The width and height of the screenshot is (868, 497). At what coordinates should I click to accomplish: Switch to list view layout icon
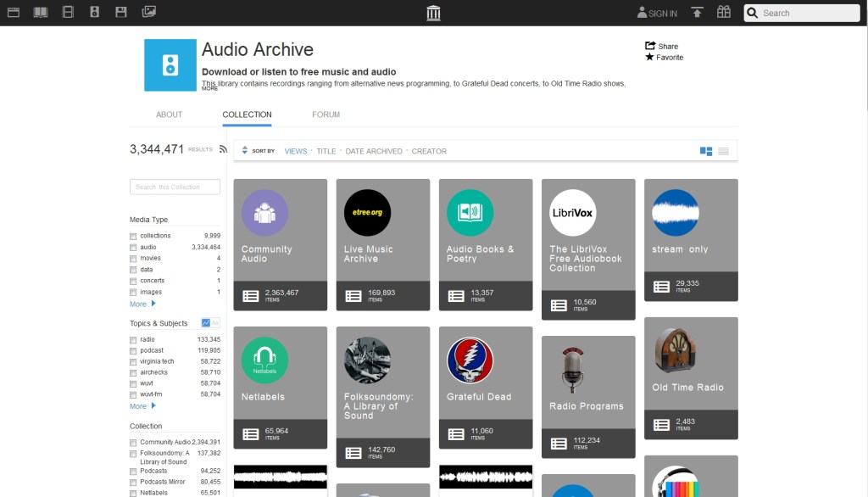click(x=723, y=151)
